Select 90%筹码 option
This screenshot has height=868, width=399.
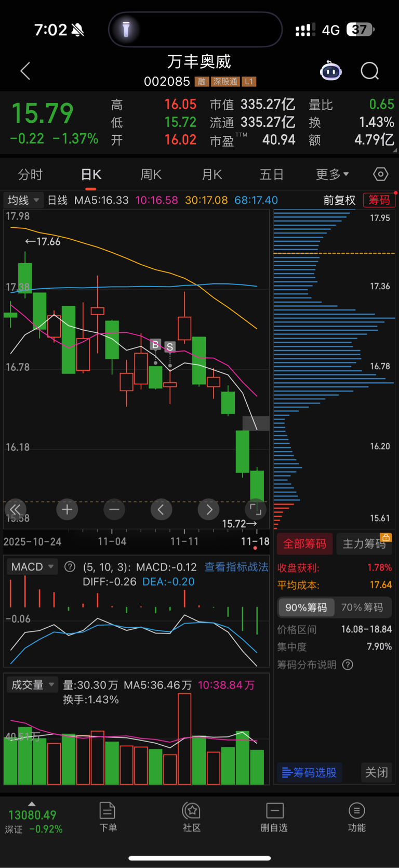point(306,607)
